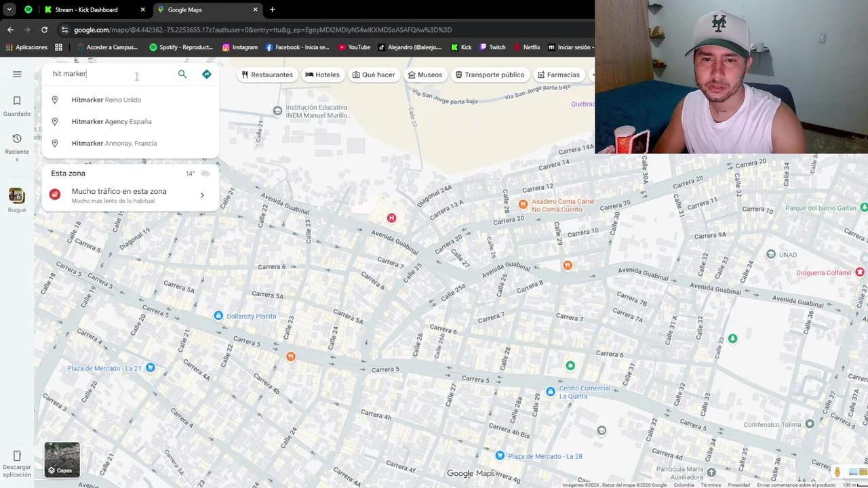Select the Hitmarker Reino Unido suggestion
The height and width of the screenshot is (488, 868).
click(130, 100)
